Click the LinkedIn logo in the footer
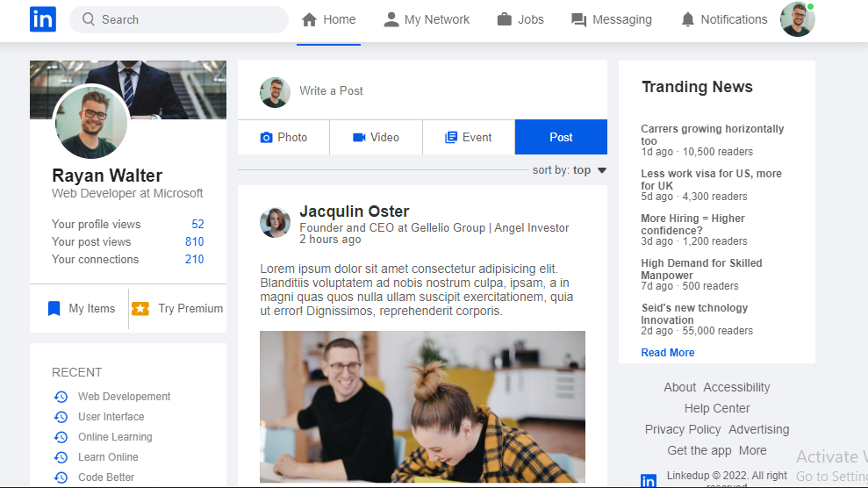Image resolution: width=868 pixels, height=488 pixels. click(649, 480)
